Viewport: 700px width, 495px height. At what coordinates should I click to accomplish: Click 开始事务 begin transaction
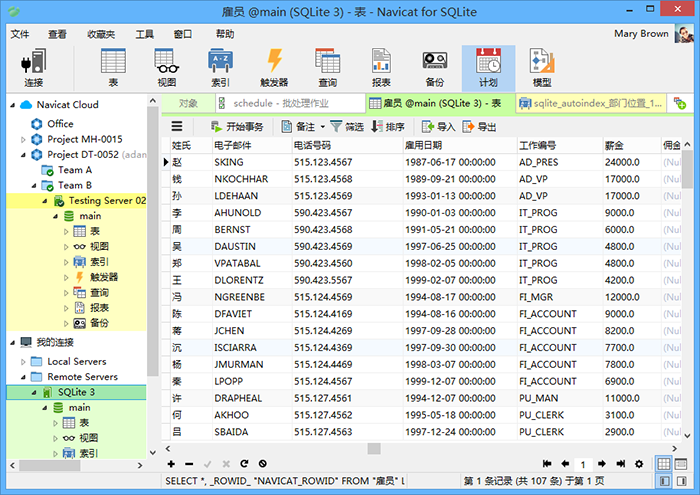tap(237, 127)
